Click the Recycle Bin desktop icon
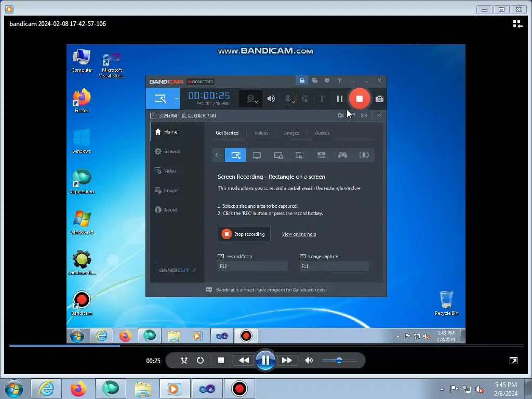 click(446, 303)
